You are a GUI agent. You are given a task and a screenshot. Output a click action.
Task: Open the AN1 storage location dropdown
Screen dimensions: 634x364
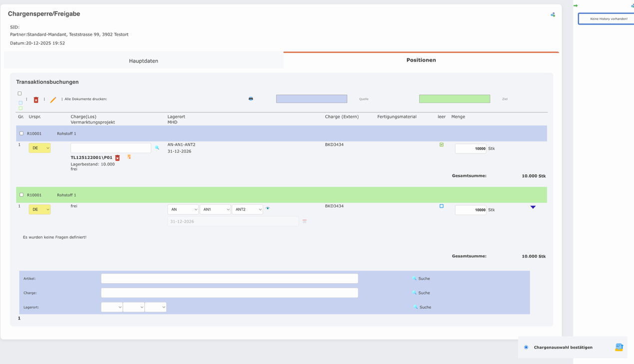coord(215,210)
